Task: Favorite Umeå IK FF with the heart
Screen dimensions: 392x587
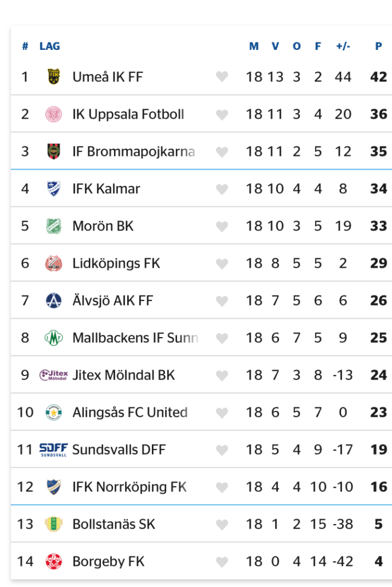Action: coord(222,77)
